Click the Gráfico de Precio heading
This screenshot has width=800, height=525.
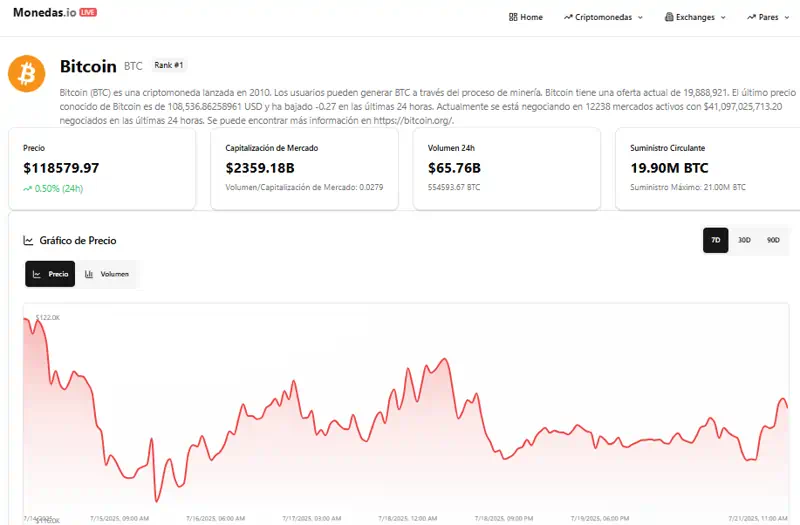click(78, 240)
